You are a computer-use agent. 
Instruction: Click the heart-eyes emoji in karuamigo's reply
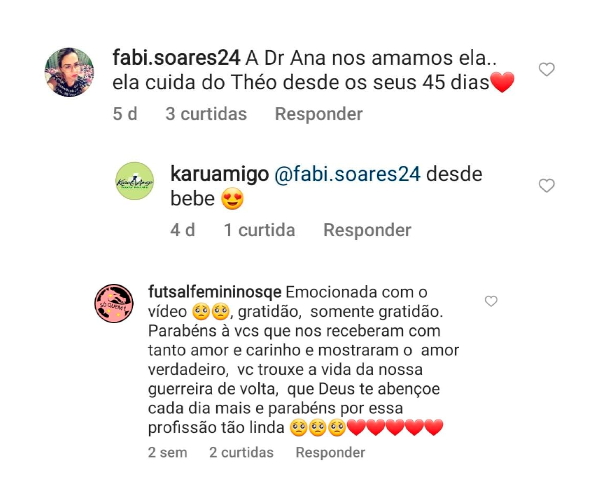coord(232,199)
